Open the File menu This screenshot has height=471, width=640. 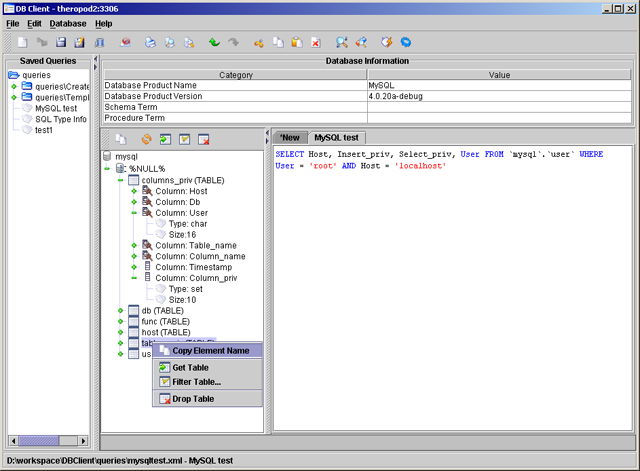tap(13, 24)
